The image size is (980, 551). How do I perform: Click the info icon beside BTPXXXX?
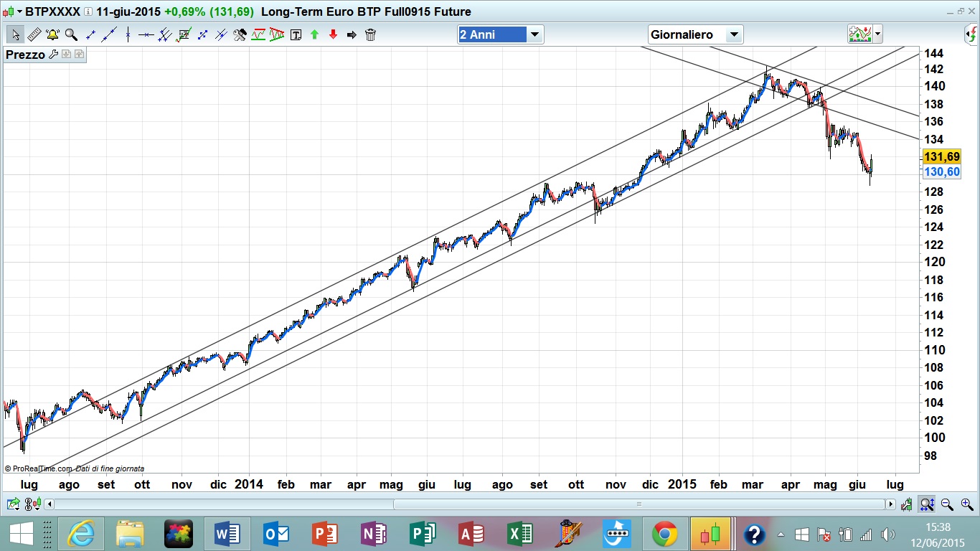tap(88, 11)
